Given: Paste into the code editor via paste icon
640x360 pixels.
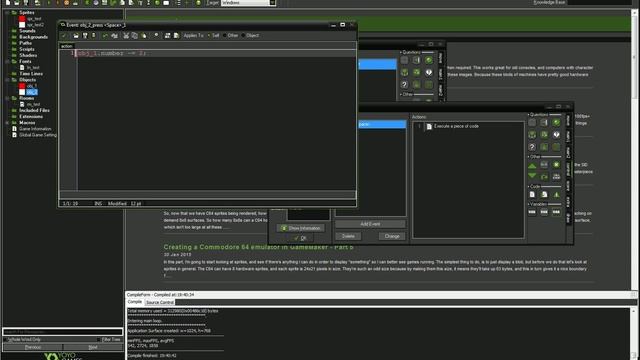Looking at the screenshot, I should (144, 36).
